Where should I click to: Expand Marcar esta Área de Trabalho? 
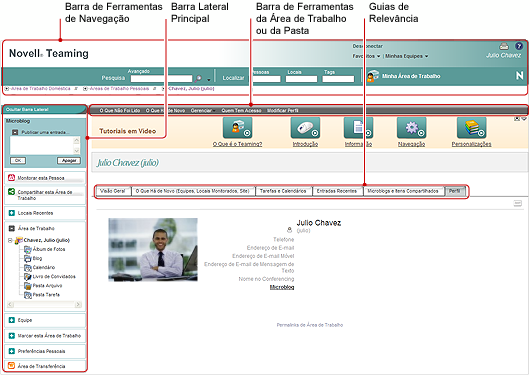tap(11, 336)
